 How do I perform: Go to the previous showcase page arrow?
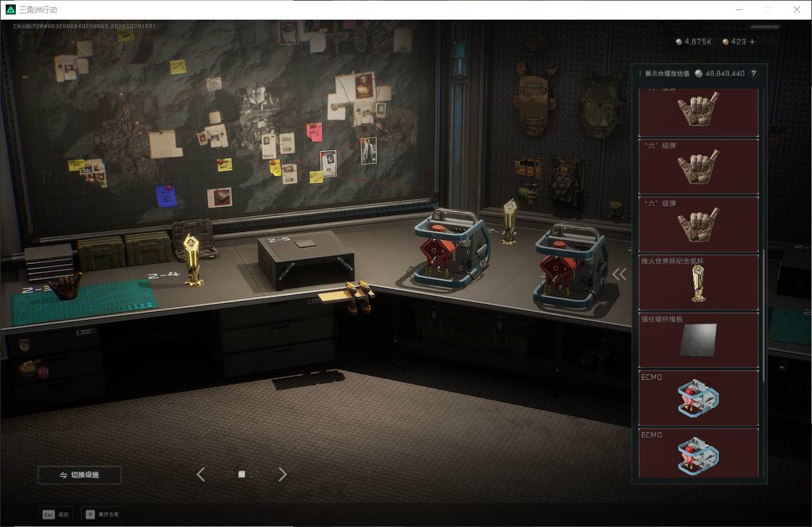[201, 474]
